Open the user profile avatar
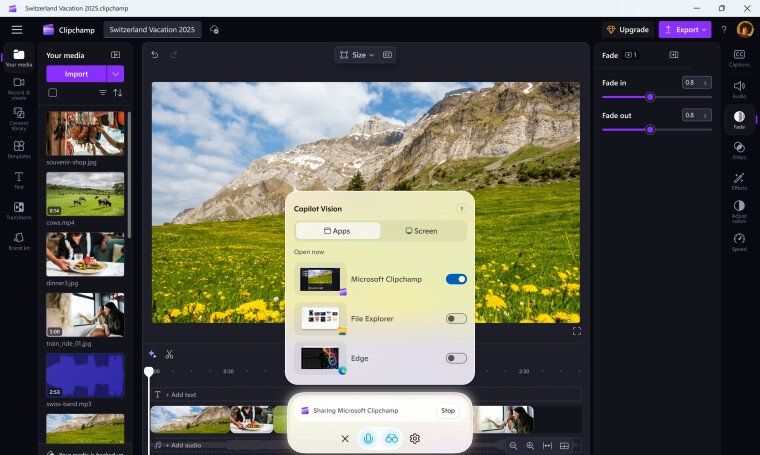 [744, 30]
